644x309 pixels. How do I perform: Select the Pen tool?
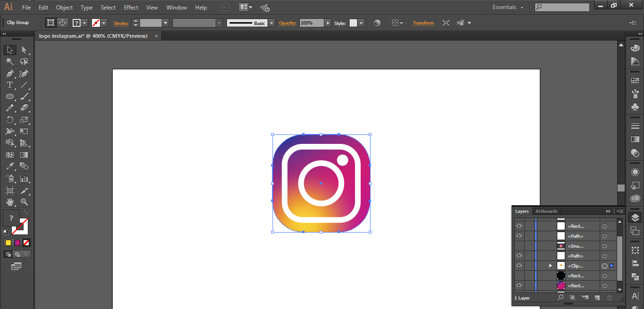(9, 73)
